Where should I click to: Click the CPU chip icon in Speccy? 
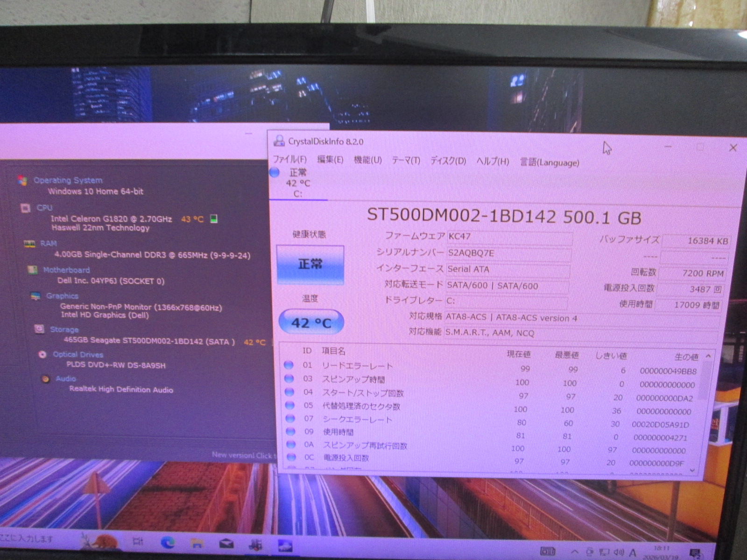pos(25,208)
